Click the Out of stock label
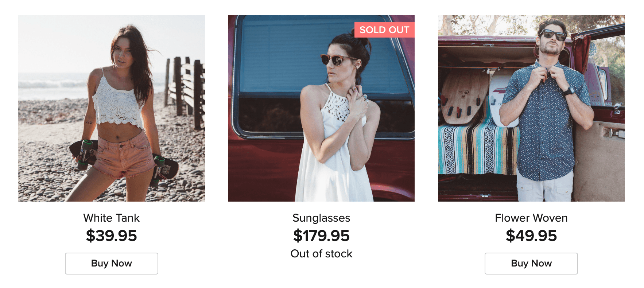 (x=321, y=253)
